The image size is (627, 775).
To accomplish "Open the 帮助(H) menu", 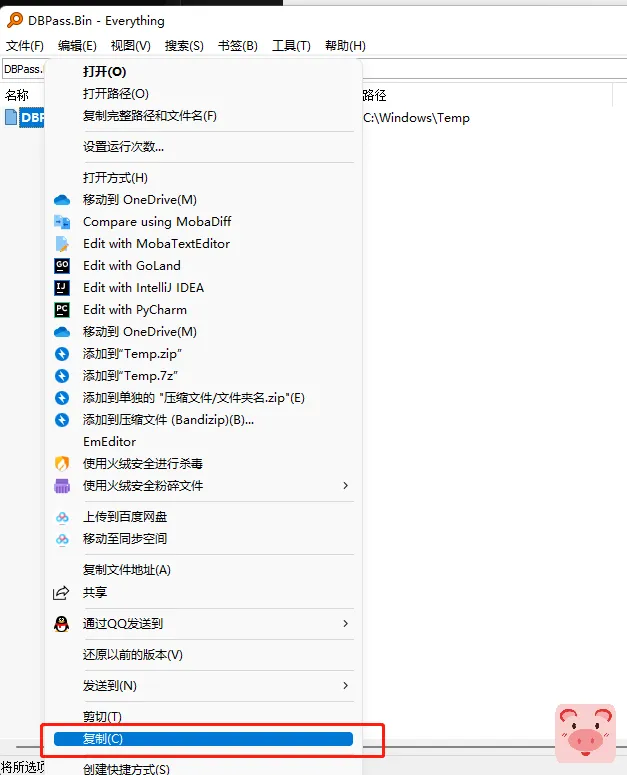I will click(x=345, y=46).
